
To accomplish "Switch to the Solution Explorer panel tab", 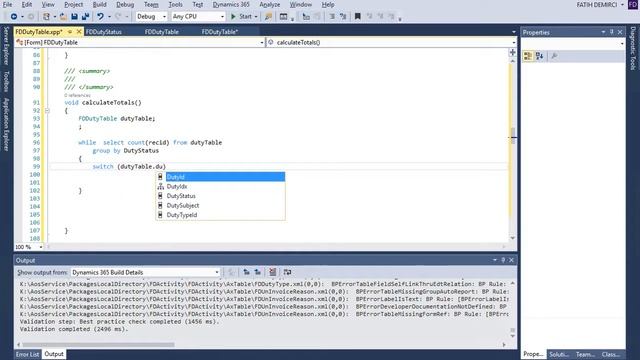I will click(559, 354).
